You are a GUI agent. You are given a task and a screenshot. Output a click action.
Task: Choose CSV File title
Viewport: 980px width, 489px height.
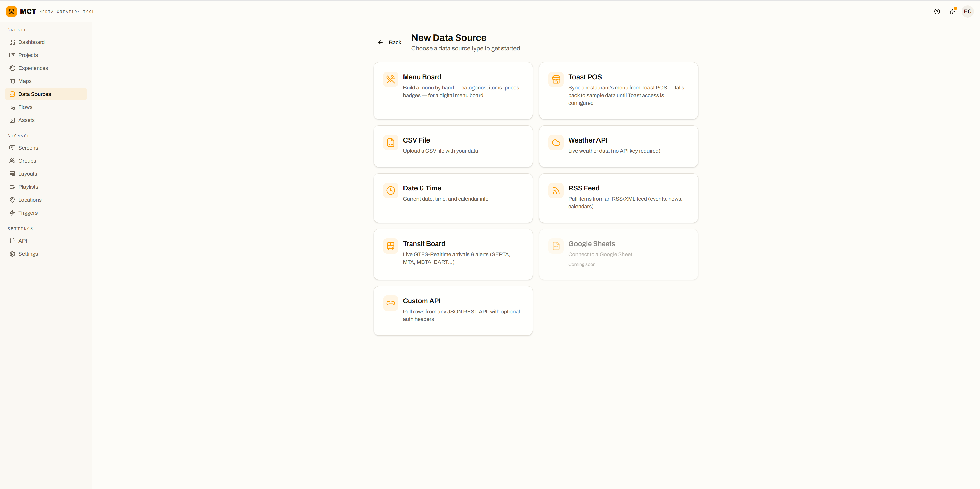pyautogui.click(x=416, y=140)
